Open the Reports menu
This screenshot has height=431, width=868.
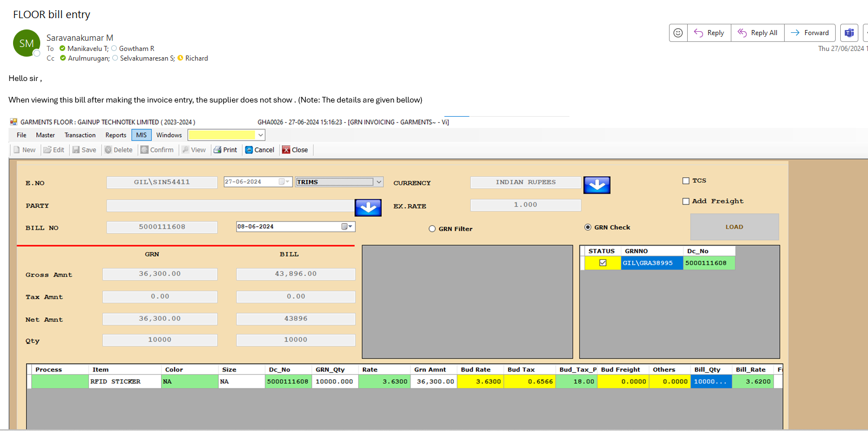(x=116, y=135)
